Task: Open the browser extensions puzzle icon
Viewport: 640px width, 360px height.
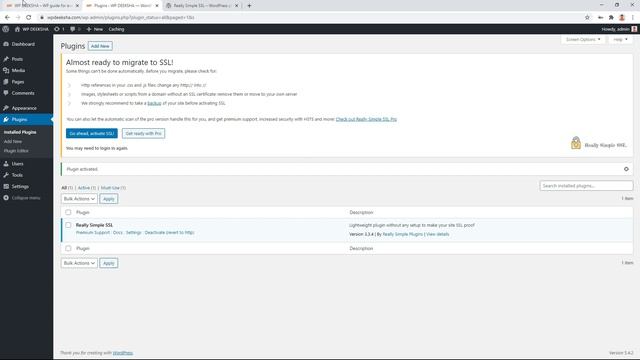Action: click(611, 18)
